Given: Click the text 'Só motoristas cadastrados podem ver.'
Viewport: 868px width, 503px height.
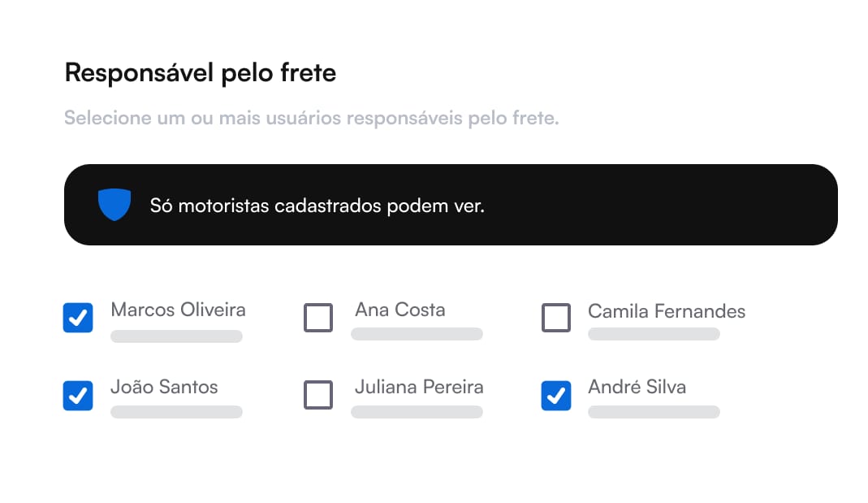Looking at the screenshot, I should 315,206.
